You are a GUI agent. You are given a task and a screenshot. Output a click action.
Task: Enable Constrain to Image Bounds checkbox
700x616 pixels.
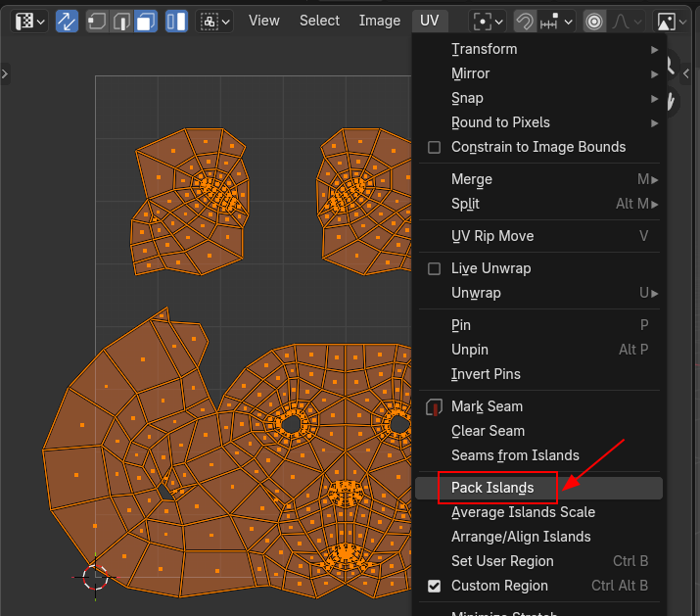click(434, 148)
